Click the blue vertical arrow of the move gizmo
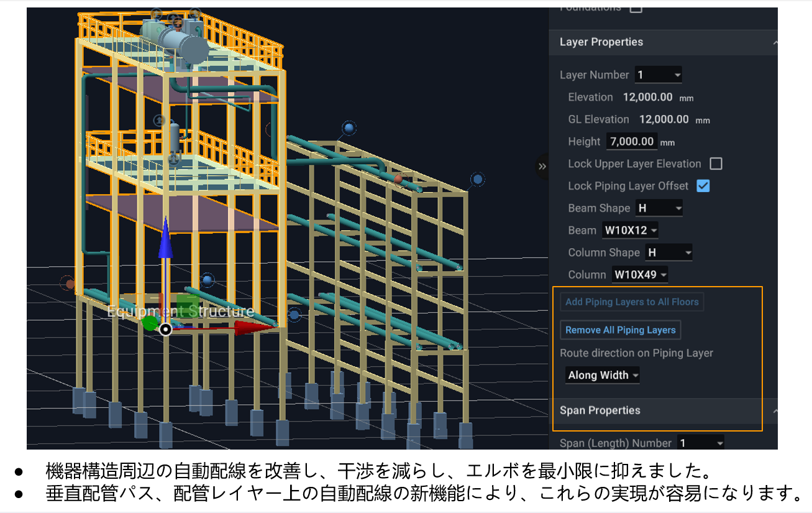The height and width of the screenshot is (513, 812). [165, 239]
